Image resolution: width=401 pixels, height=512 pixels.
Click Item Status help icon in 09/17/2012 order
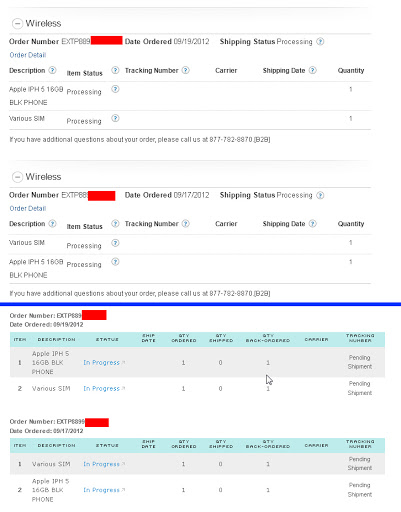(115, 224)
